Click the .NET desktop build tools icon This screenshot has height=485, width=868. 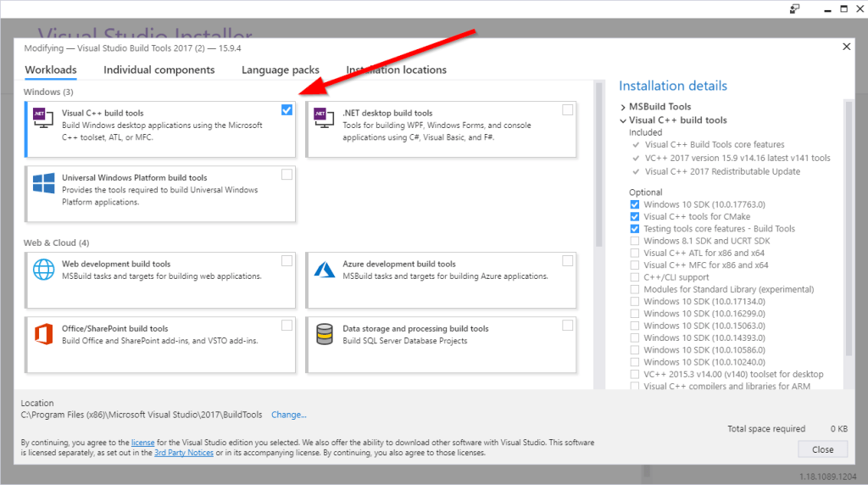[x=324, y=118]
